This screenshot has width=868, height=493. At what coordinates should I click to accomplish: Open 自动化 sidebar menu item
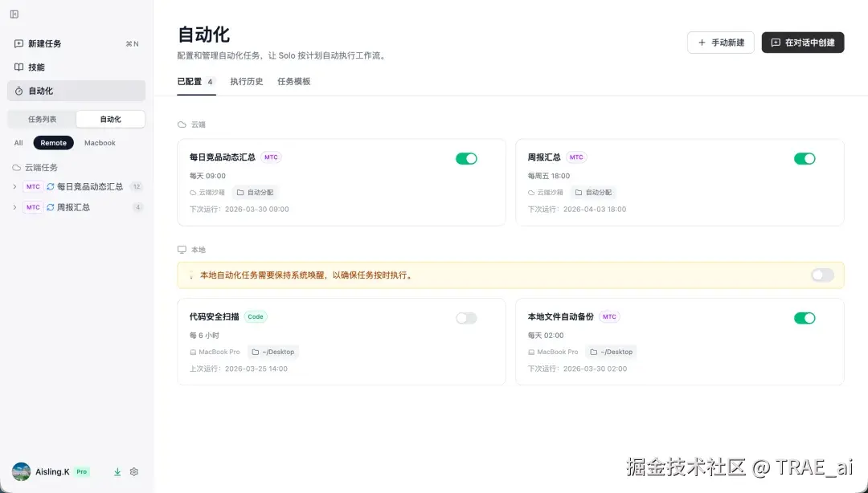[76, 91]
